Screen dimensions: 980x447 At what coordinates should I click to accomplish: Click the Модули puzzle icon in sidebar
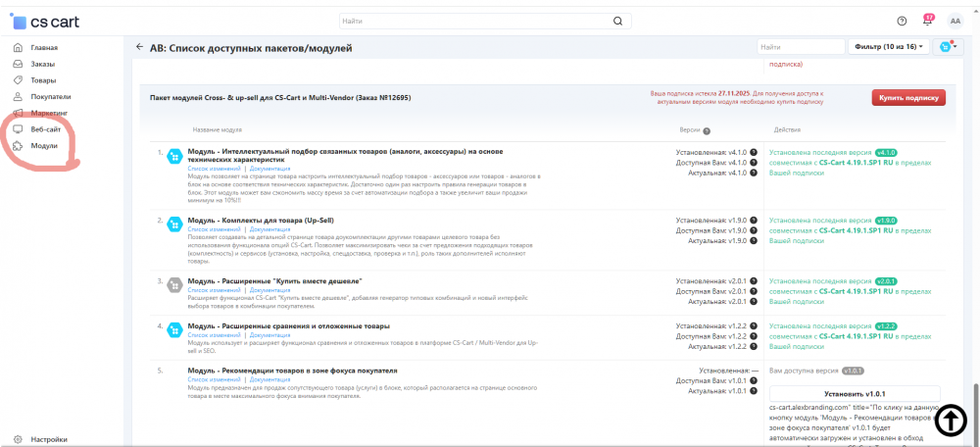click(18, 145)
